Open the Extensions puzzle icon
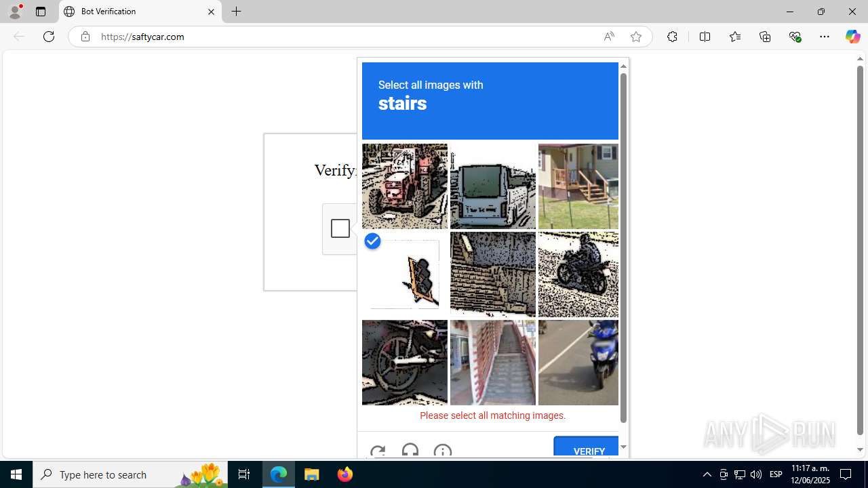This screenshot has height=488, width=868. tap(672, 37)
